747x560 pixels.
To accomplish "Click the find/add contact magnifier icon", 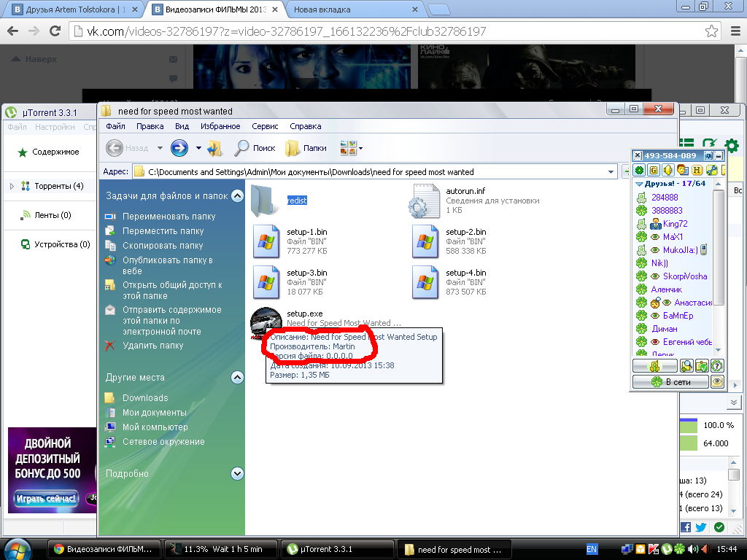I will click(x=686, y=366).
